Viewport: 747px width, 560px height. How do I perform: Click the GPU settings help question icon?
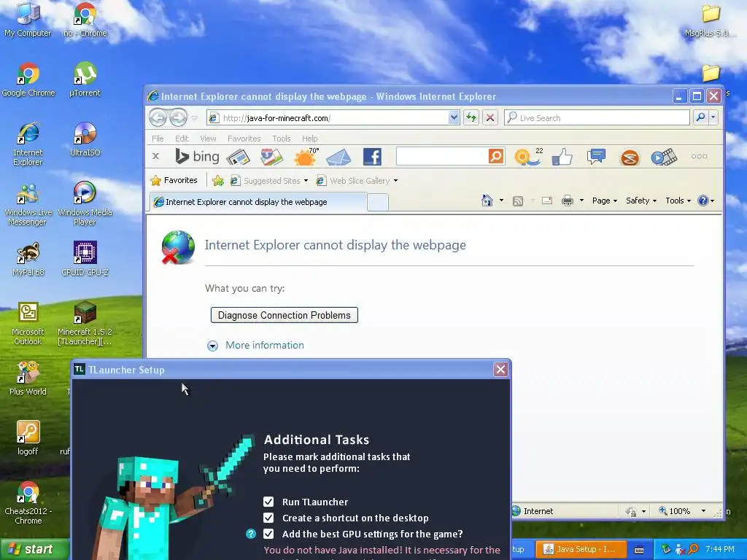[x=251, y=534]
